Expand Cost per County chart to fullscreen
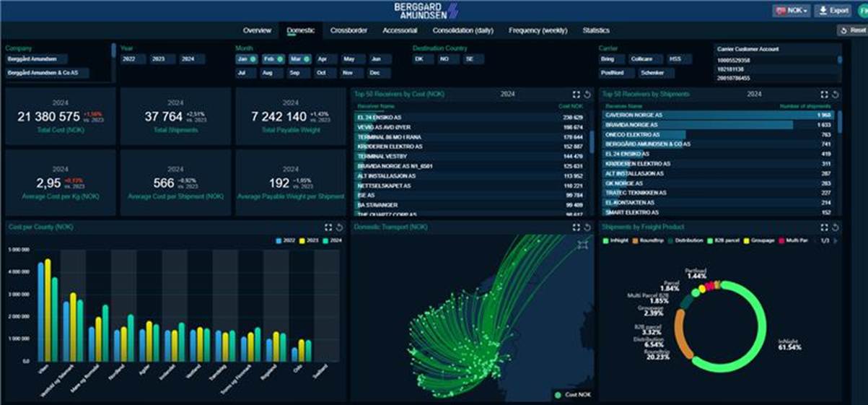Viewport: 868px width, 405px height. pyautogui.click(x=329, y=227)
